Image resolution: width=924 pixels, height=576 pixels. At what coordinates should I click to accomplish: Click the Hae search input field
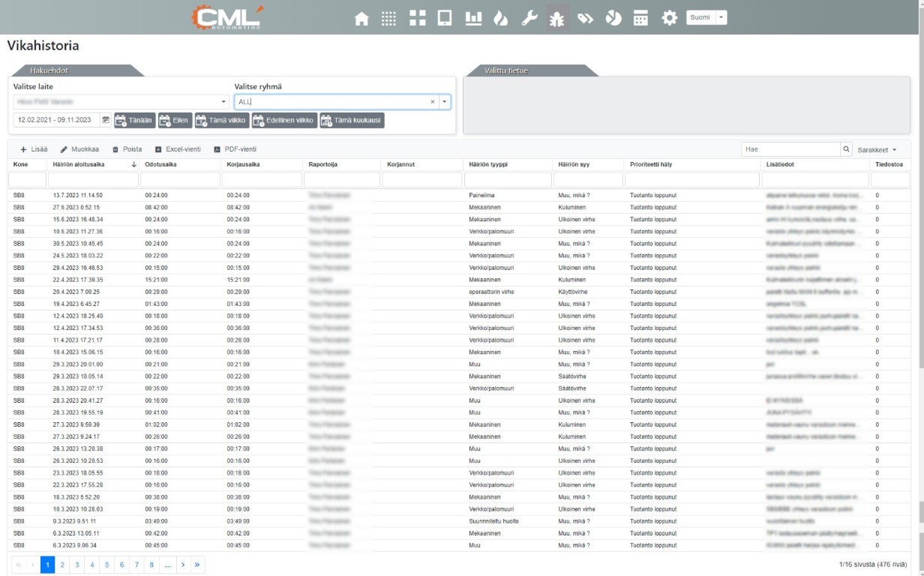(x=790, y=149)
